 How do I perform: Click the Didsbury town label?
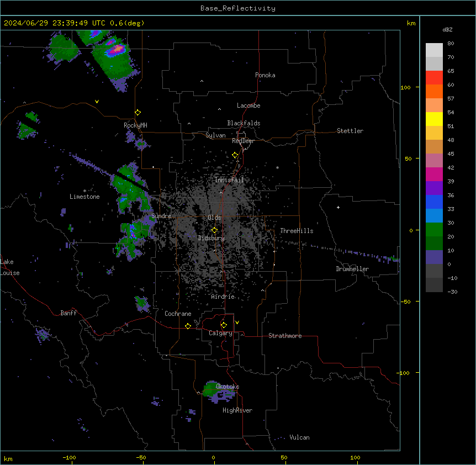(211, 238)
